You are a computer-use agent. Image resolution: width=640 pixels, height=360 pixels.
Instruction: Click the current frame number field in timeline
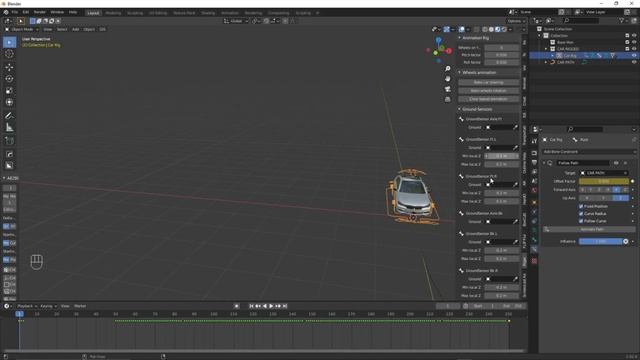click(448, 306)
